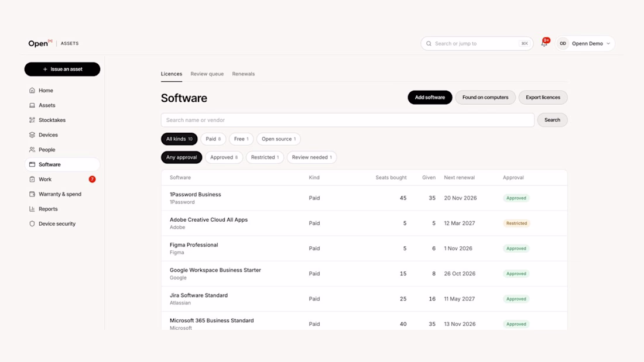The width and height of the screenshot is (644, 362).
Task: Click the Stocktakes icon in sidebar
Action: [32, 120]
